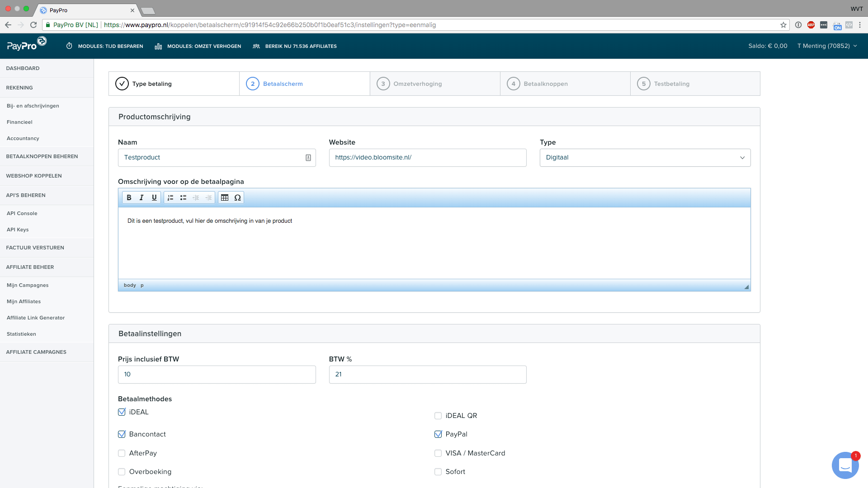Uncheck the iDEAL payment method

[x=122, y=412]
